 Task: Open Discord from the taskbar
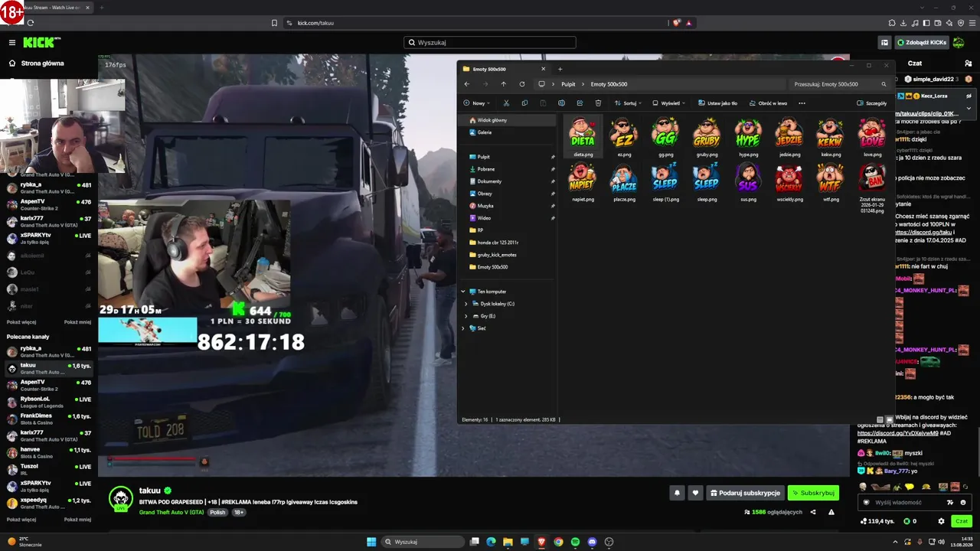pyautogui.click(x=592, y=542)
